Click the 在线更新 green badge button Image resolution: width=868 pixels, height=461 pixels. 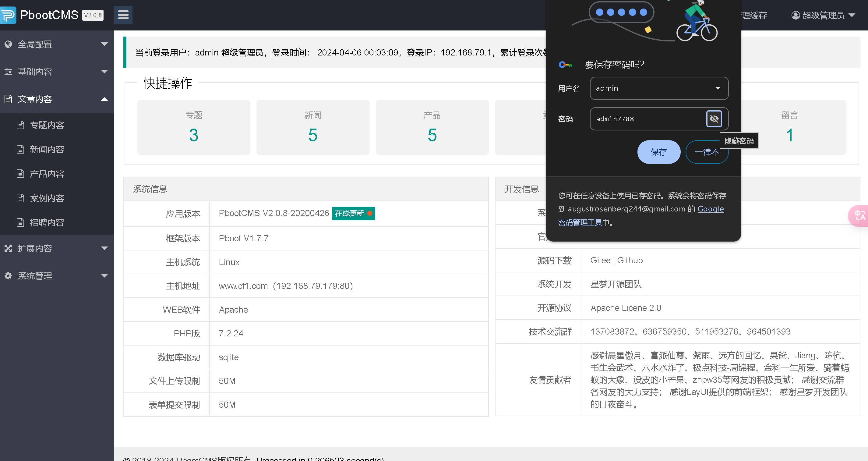(353, 213)
